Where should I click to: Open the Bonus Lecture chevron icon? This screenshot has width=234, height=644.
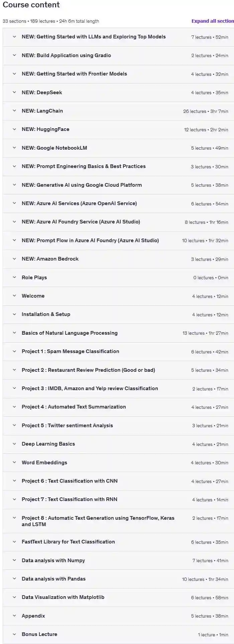14,634
